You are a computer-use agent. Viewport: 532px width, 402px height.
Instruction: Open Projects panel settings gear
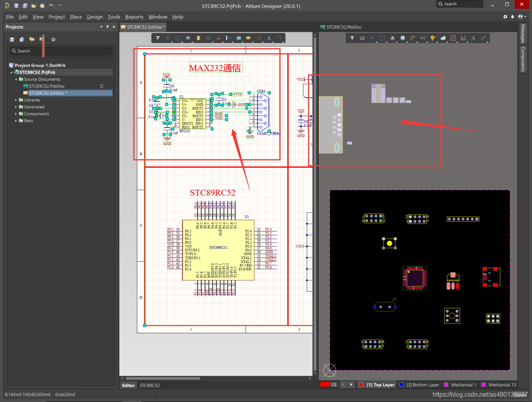(x=53, y=39)
